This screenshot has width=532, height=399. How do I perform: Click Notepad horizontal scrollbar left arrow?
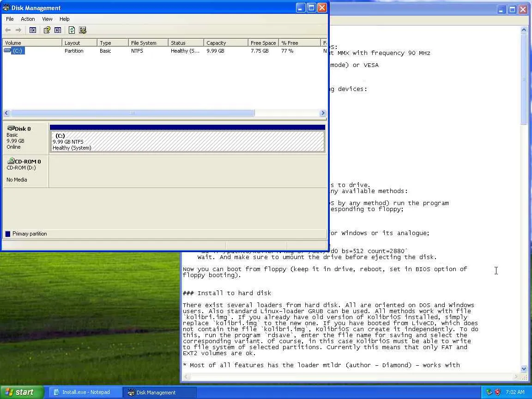point(186,377)
